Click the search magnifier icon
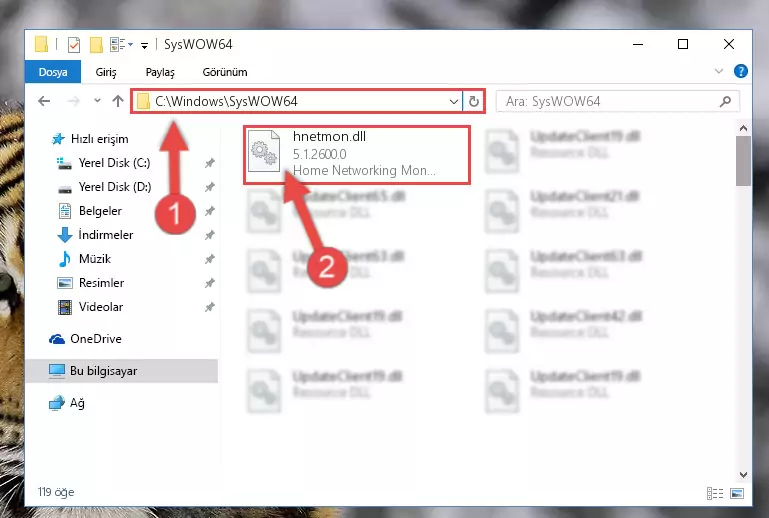The width and height of the screenshot is (769, 518). click(x=725, y=102)
